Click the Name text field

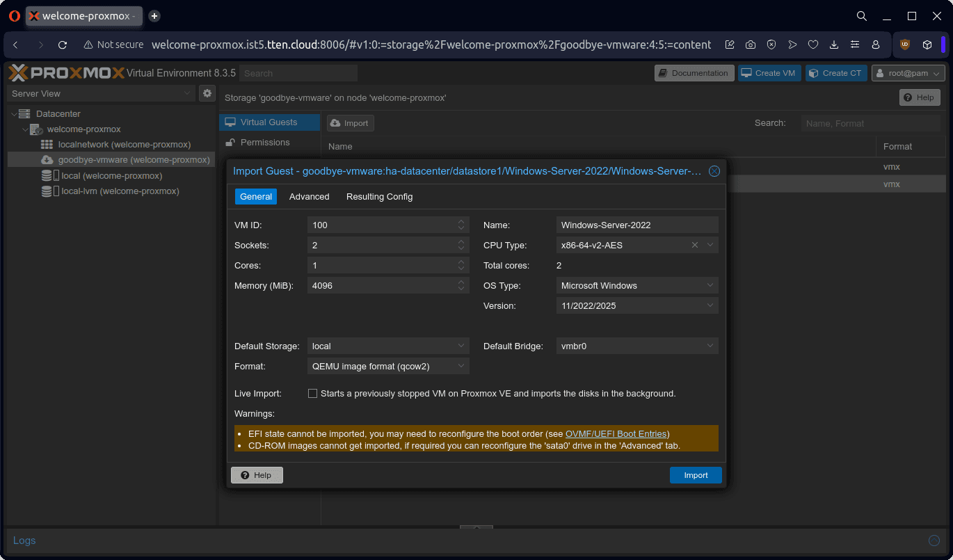point(636,225)
